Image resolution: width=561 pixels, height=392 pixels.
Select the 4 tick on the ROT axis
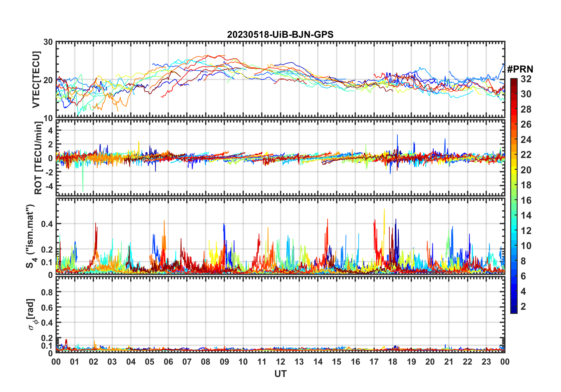pyautogui.click(x=50, y=130)
